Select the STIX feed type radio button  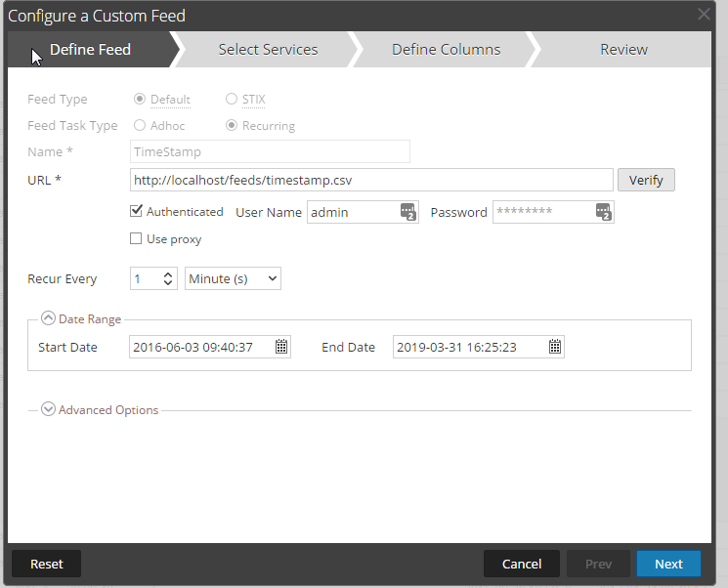click(232, 100)
